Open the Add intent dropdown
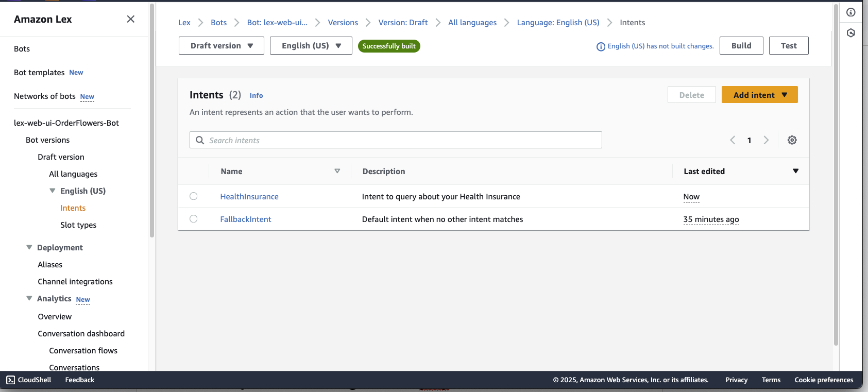Image resolution: width=868 pixels, height=392 pixels. 760,95
